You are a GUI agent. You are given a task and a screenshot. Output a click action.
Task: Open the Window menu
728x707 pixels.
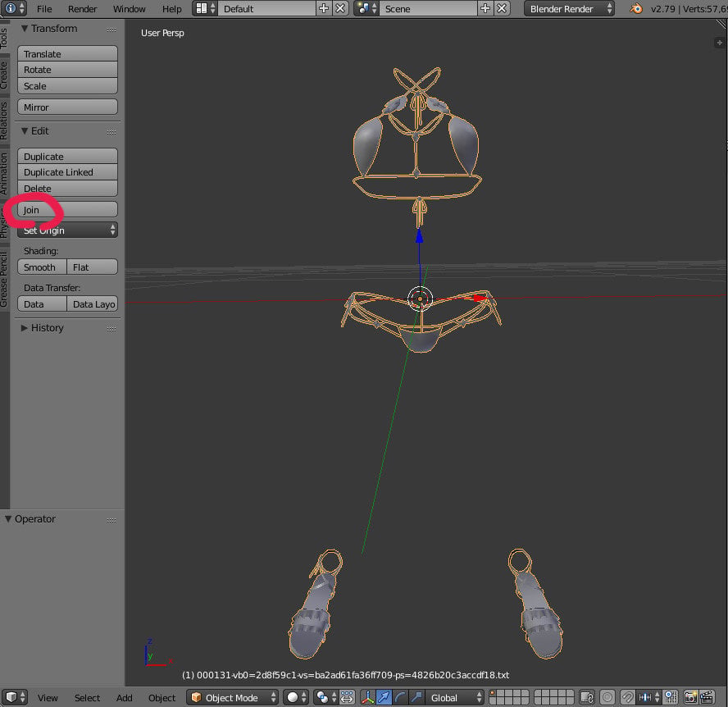click(x=130, y=9)
